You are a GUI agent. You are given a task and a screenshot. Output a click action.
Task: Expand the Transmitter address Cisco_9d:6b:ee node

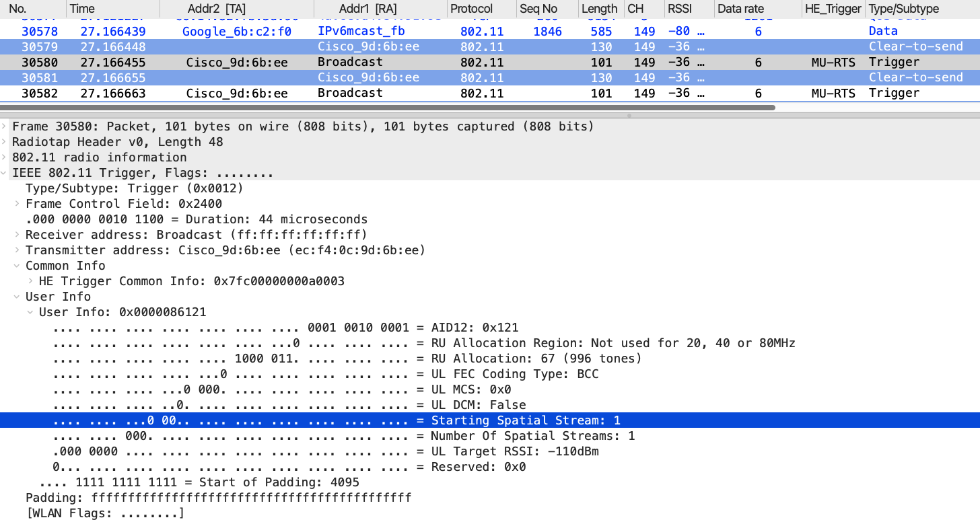[18, 250]
